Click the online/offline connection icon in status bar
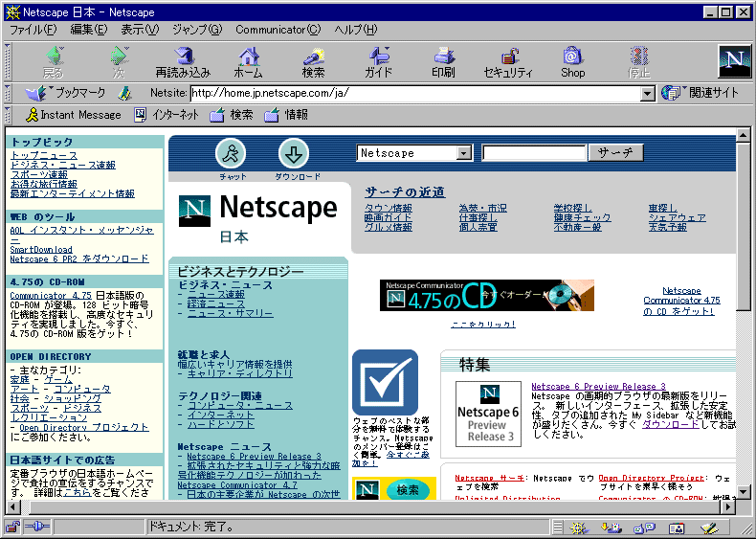The image size is (756, 539). point(37,527)
